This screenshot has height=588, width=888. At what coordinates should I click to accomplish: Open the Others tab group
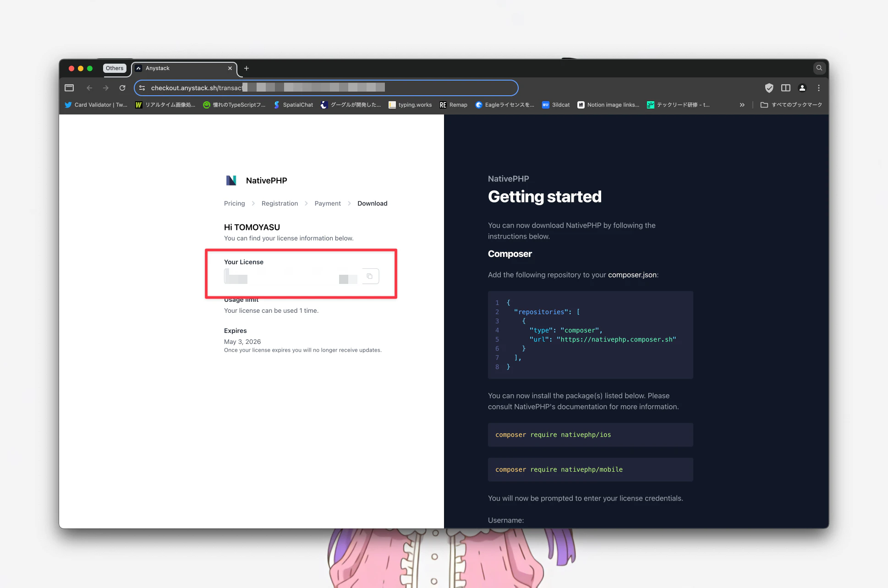click(115, 68)
